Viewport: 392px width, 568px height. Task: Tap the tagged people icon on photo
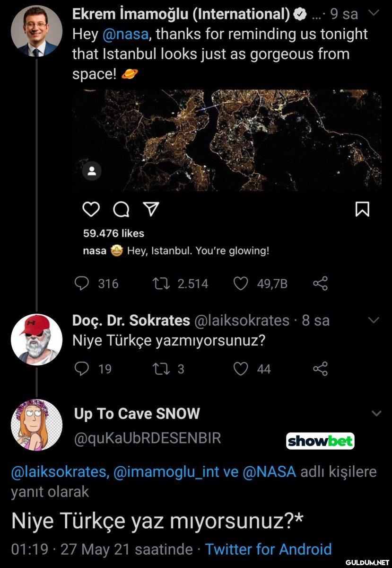pyautogui.click(x=92, y=170)
